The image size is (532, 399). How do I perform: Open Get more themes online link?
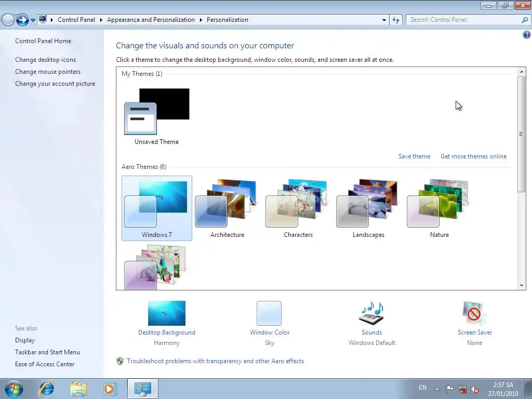pos(473,156)
